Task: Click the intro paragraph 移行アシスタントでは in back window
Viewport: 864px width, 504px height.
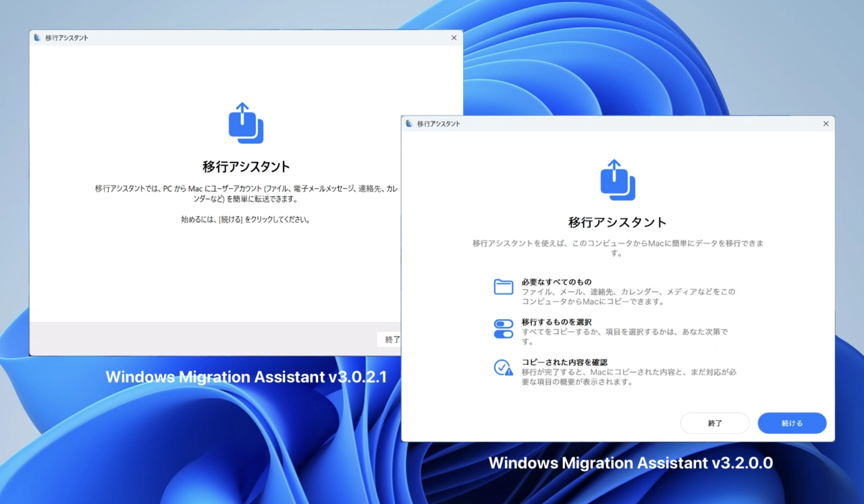Action: 246,194
